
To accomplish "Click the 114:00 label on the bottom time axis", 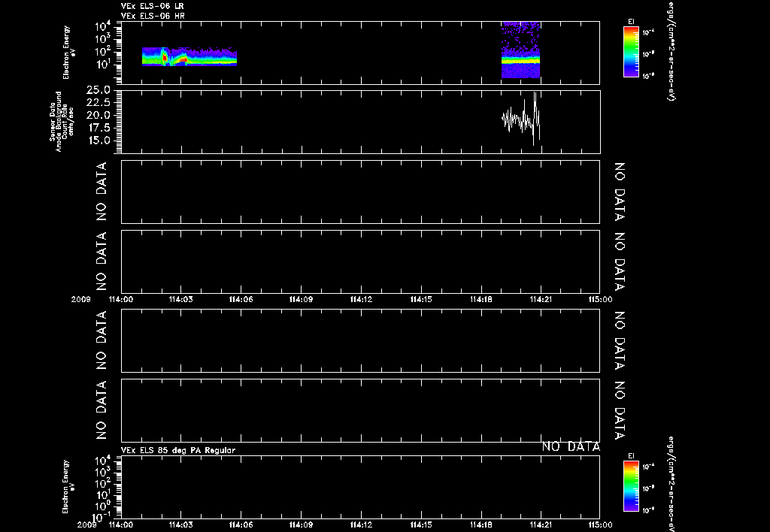I will (121, 525).
